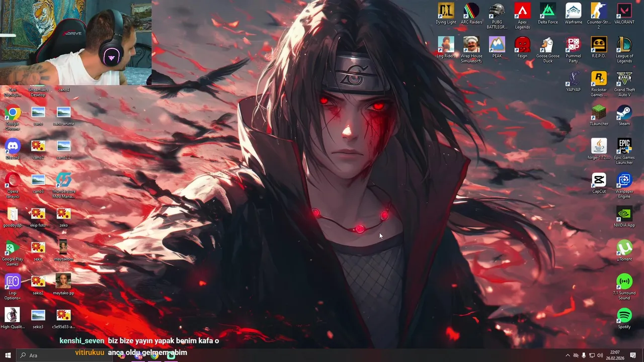644x362 pixels.
Task: Select the Spotify desktop shortcut
Action: (x=624, y=318)
